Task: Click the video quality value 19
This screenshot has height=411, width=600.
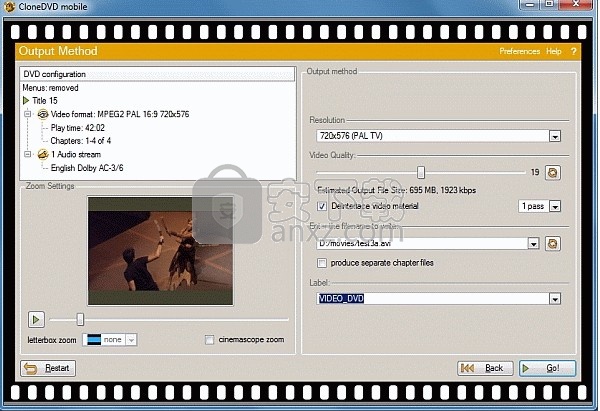Action: click(535, 172)
